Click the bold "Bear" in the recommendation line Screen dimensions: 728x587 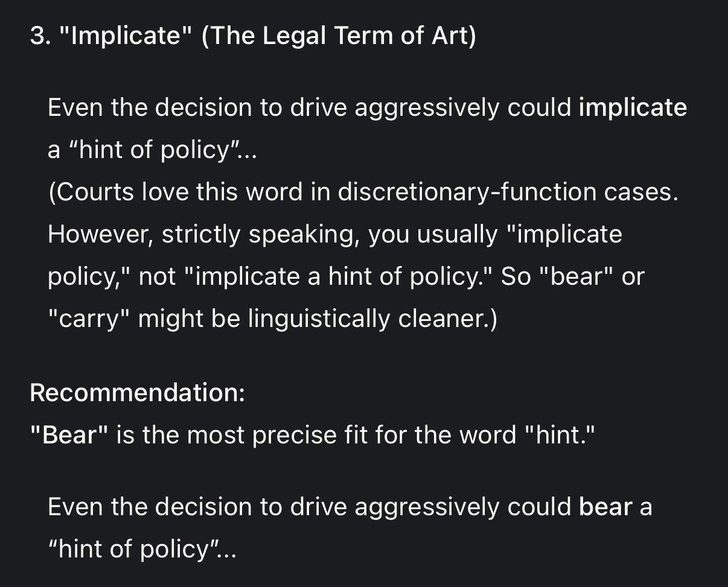[x=70, y=435]
